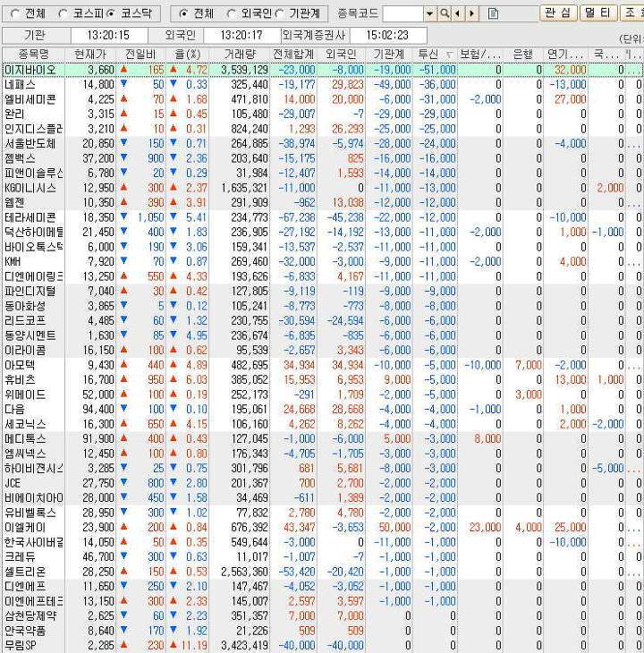The width and height of the screenshot is (644, 653).
Task: Select the 세코닉스 stock name
Action: tap(25, 424)
